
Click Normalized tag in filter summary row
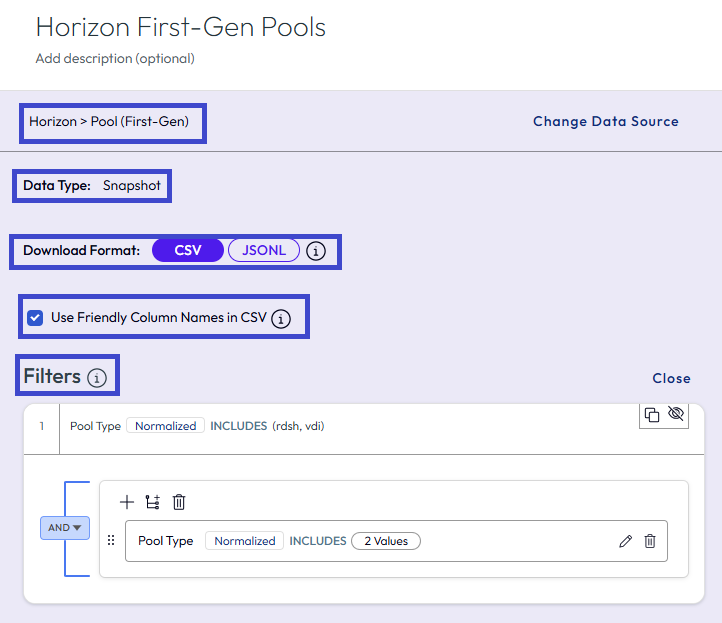pyautogui.click(x=165, y=426)
